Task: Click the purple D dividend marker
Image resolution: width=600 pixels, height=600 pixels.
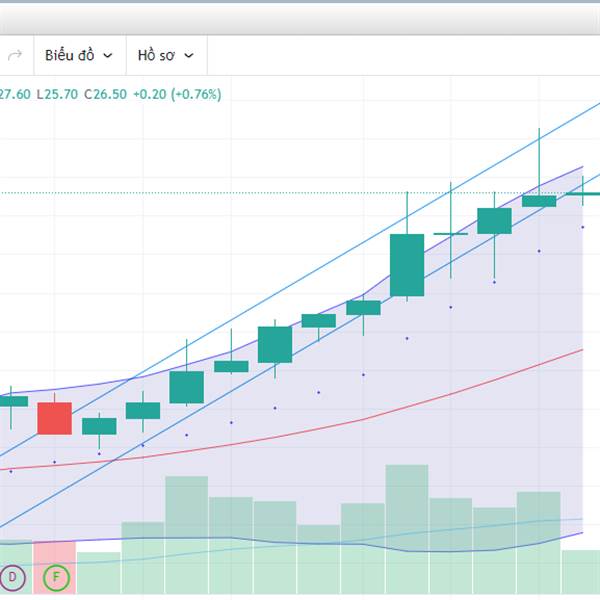Action: coord(12,577)
